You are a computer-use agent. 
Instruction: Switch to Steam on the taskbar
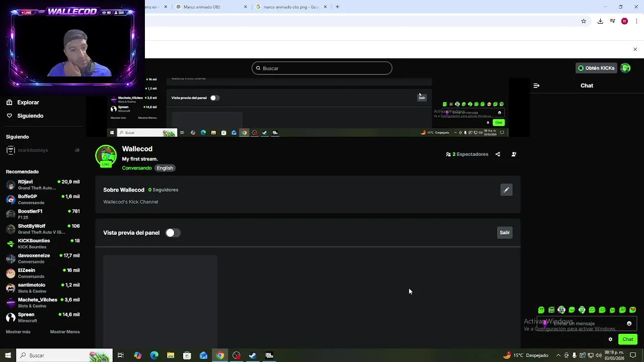(x=253, y=355)
